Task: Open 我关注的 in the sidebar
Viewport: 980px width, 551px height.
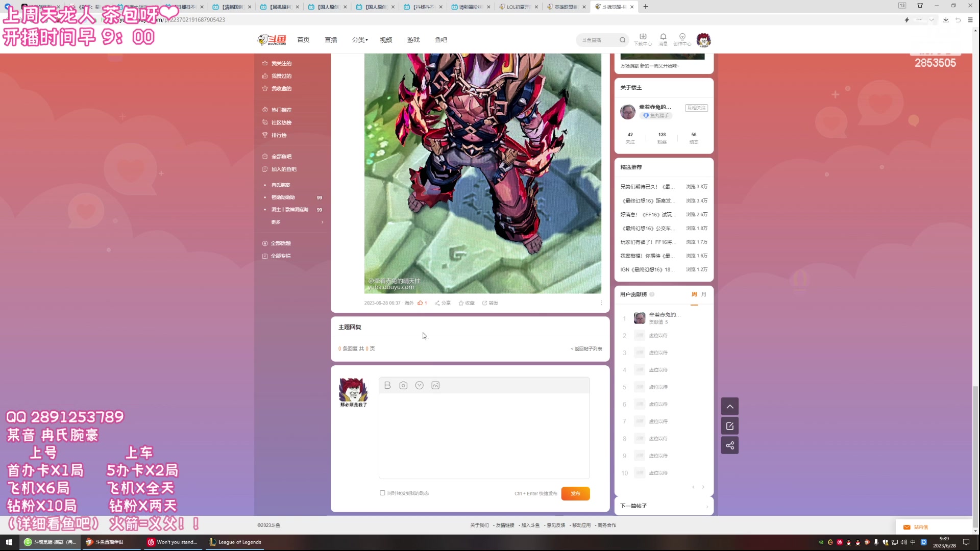Action: point(277,63)
